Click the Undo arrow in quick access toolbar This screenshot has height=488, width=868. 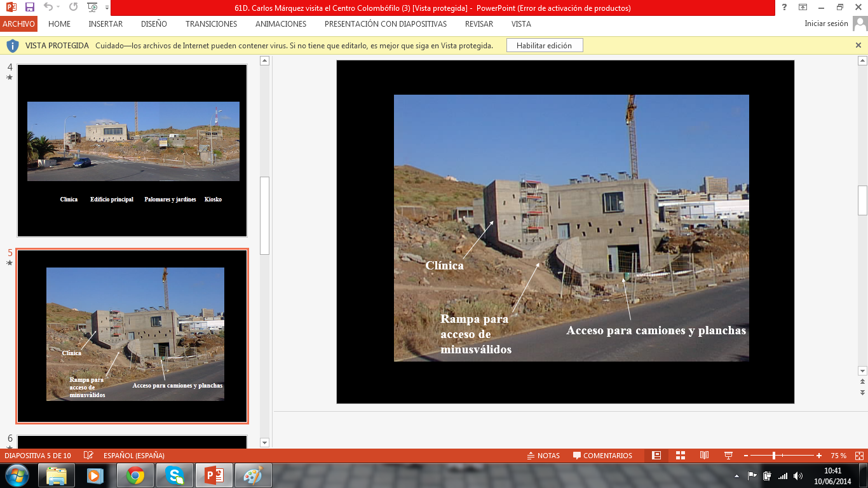point(48,8)
